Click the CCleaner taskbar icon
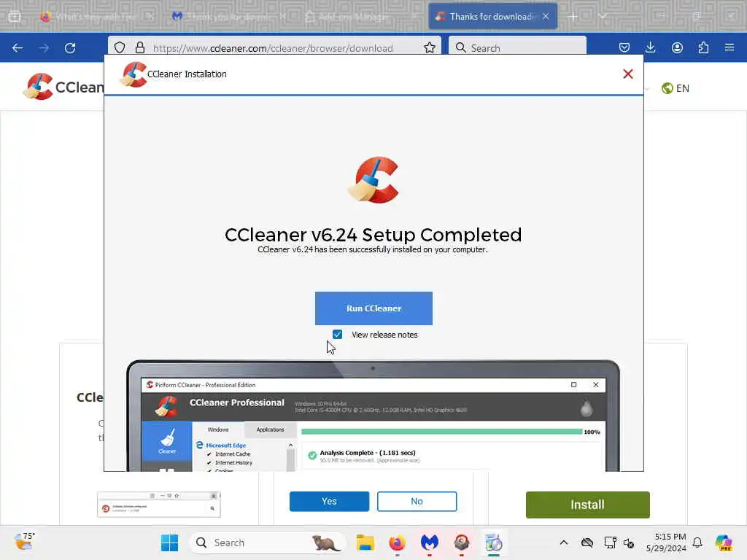Image resolution: width=747 pixels, height=560 pixels. point(461,542)
